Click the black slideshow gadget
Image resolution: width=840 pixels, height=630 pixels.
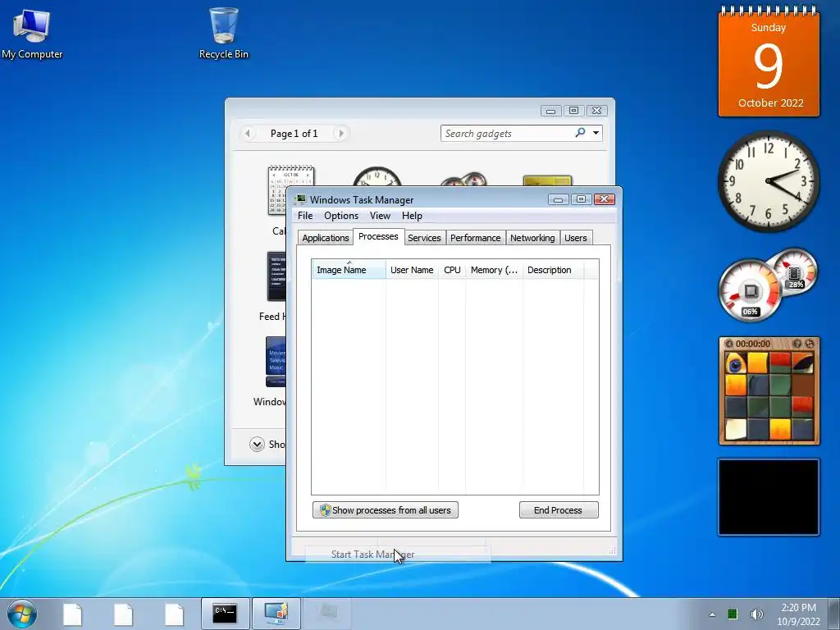click(x=769, y=496)
